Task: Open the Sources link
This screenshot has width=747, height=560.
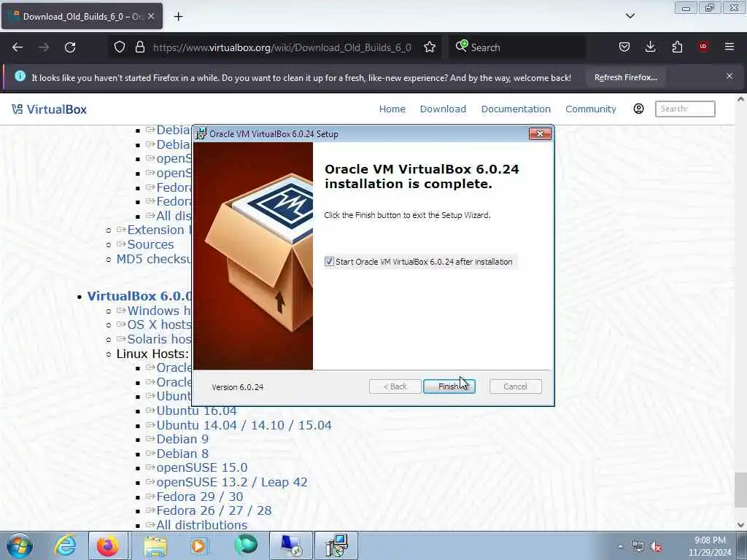Action: [150, 244]
